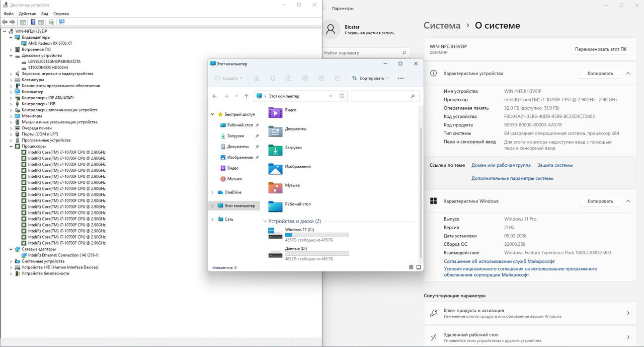Select AMD Radeon RX 6700 XT device
644x347 pixels.
(50, 43)
